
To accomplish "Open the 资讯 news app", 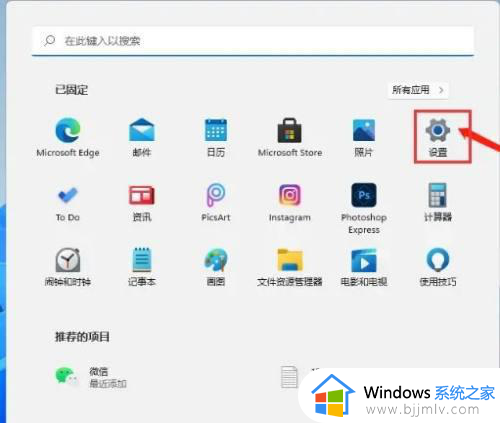I will pyautogui.click(x=142, y=202).
